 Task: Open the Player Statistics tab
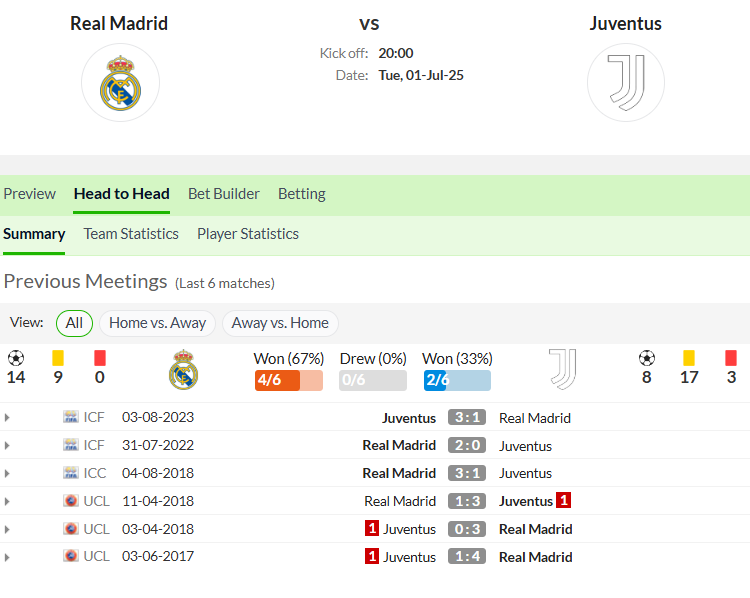(248, 234)
